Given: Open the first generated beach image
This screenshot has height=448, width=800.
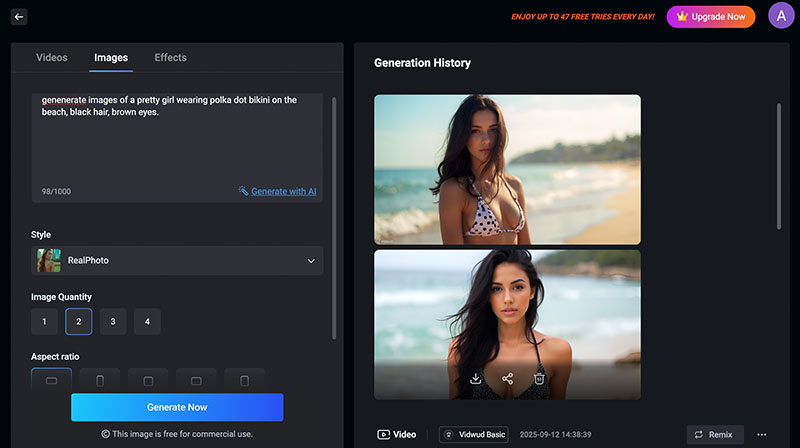Looking at the screenshot, I should click(x=507, y=169).
